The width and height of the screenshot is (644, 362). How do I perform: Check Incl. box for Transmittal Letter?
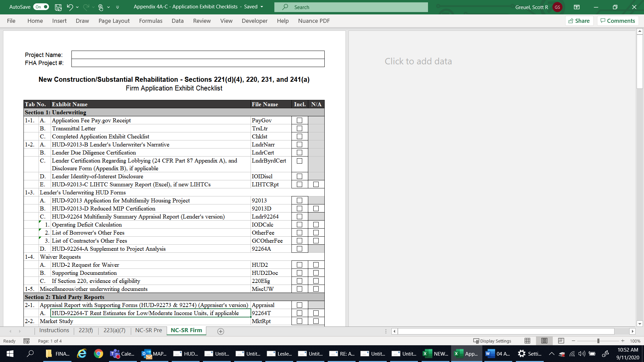pos(300,128)
